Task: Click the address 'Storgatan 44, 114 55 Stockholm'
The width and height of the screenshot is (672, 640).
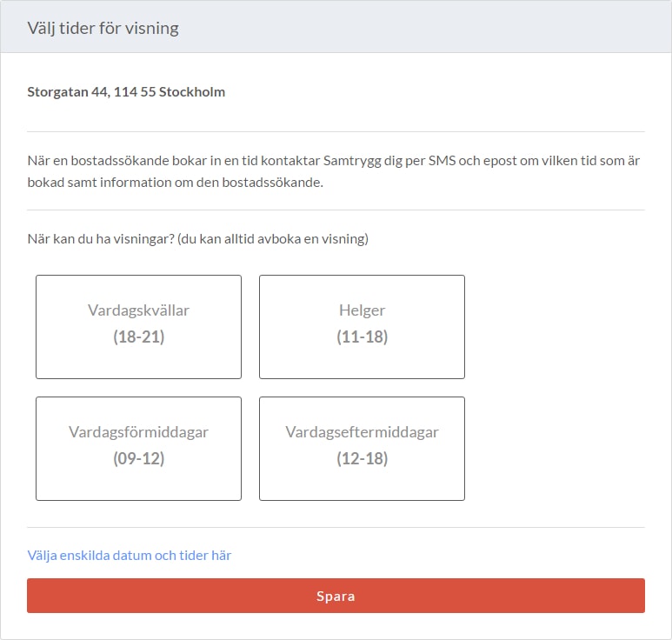Action: point(126,91)
